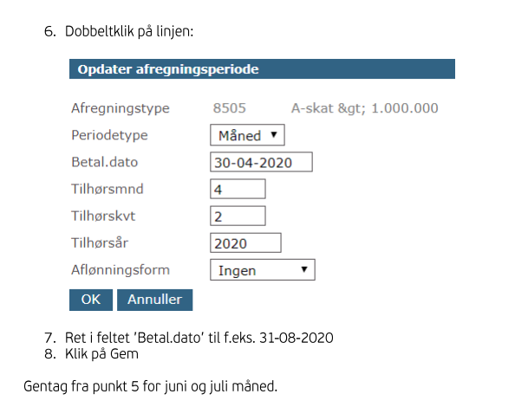Click the Periodetype label

click(x=109, y=135)
